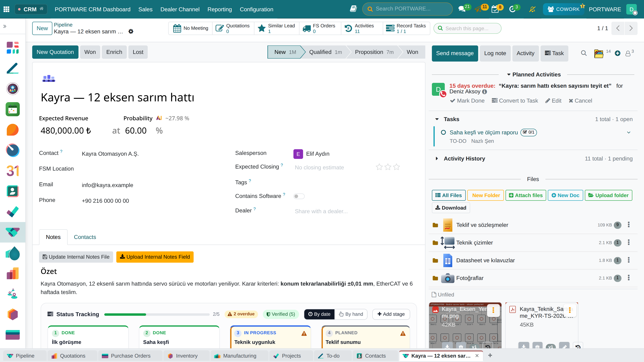
Task: Click the muted notifications bell icon
Action: (x=532, y=9)
